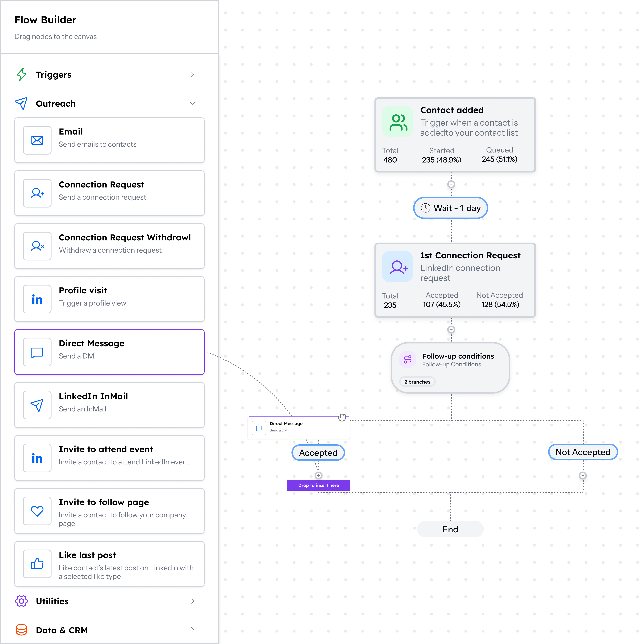Open the Utilities category
Image resolution: width=644 pixels, height=644 pixels.
pyautogui.click(x=105, y=601)
